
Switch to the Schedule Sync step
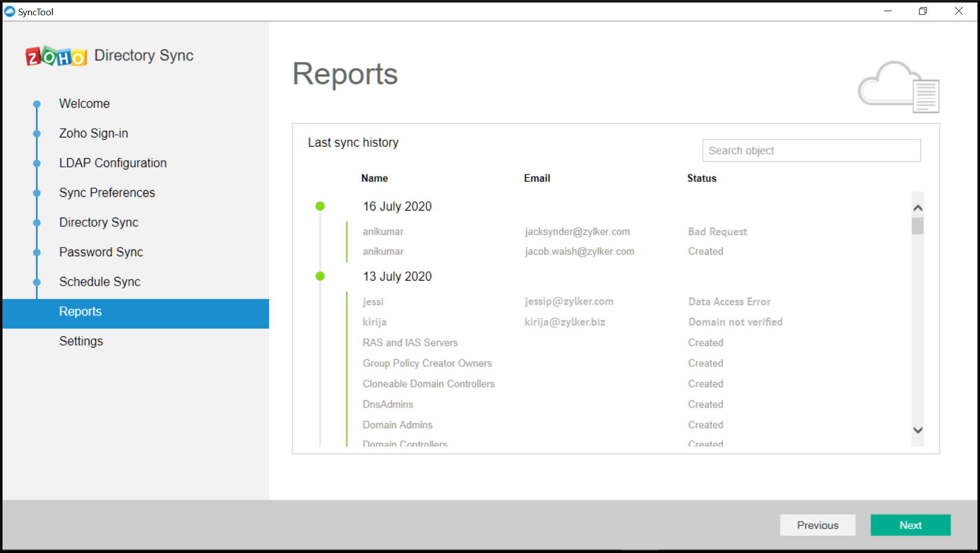[x=100, y=282]
